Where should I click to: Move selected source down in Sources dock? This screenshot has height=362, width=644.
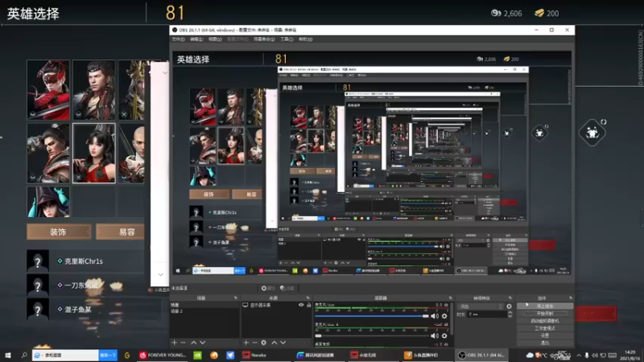[283, 343]
